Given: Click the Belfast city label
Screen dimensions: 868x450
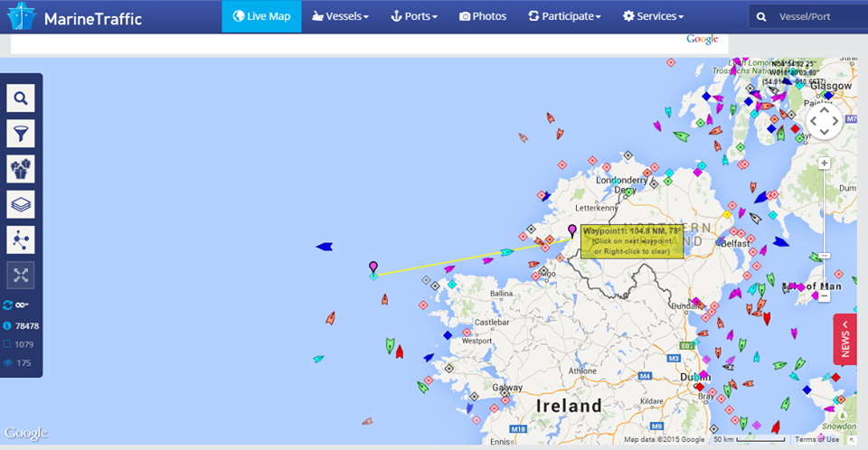Looking at the screenshot, I should (x=736, y=244).
